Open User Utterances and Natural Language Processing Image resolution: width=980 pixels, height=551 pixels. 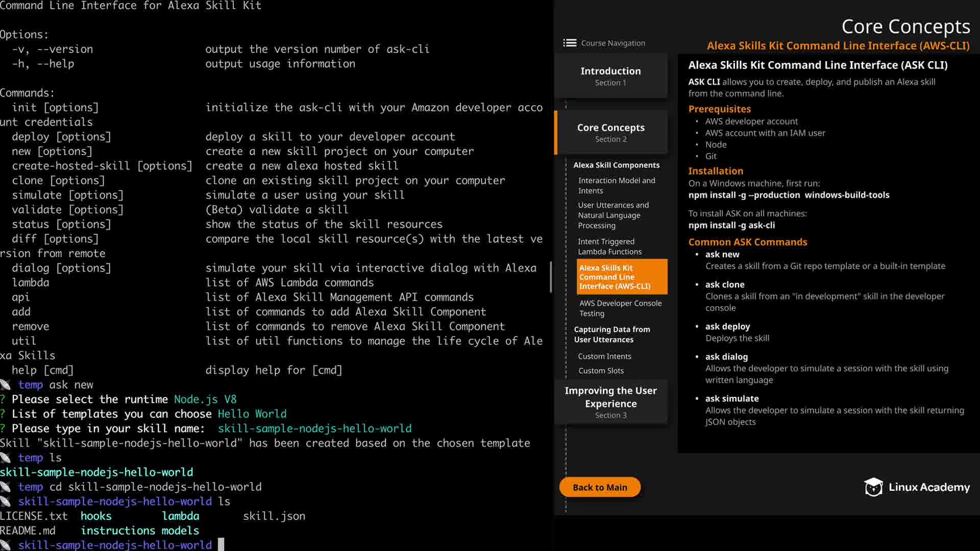pyautogui.click(x=613, y=215)
